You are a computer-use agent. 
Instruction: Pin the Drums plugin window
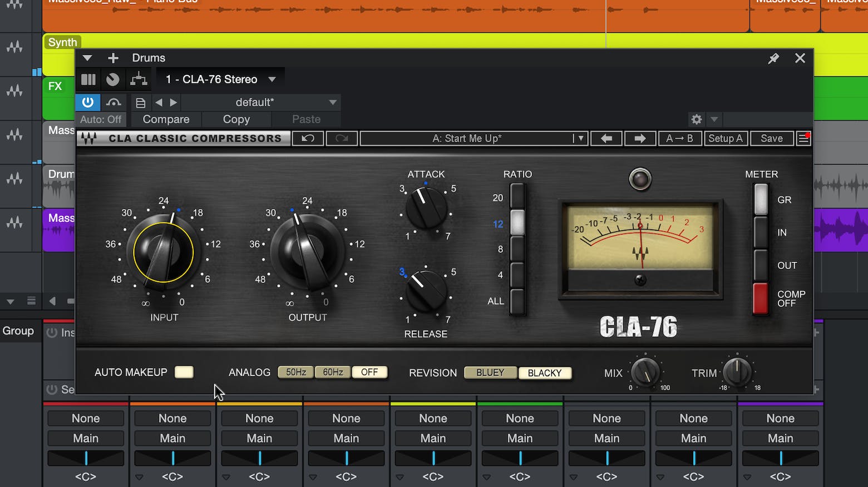[773, 58]
